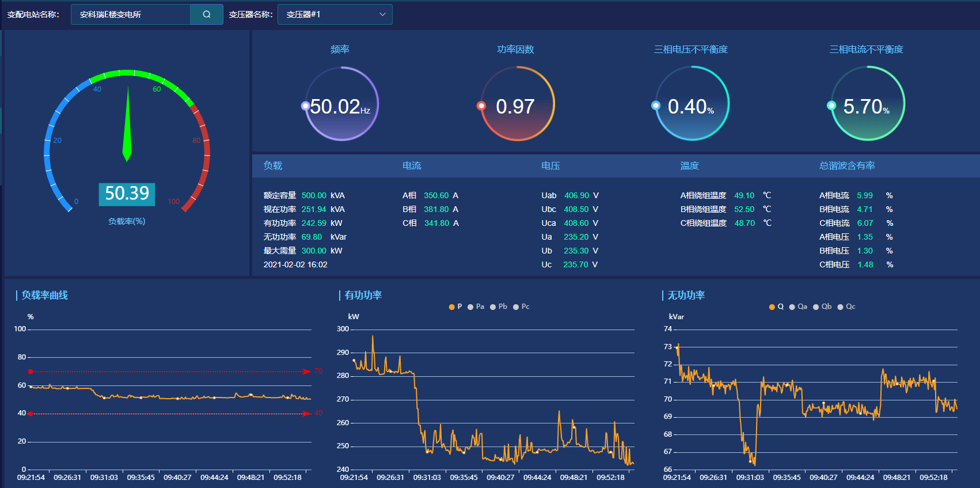Click A相电流 harmonic value 5.99

coord(865,196)
